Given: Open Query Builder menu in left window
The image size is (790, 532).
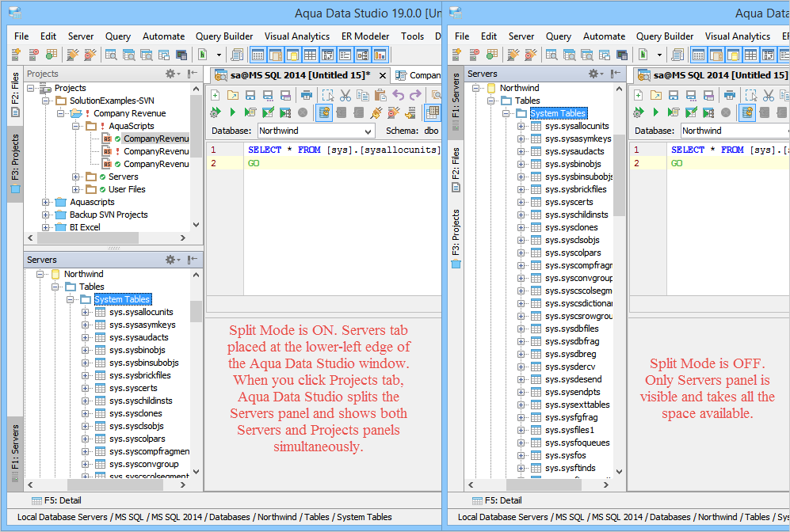Looking at the screenshot, I should click(224, 36).
